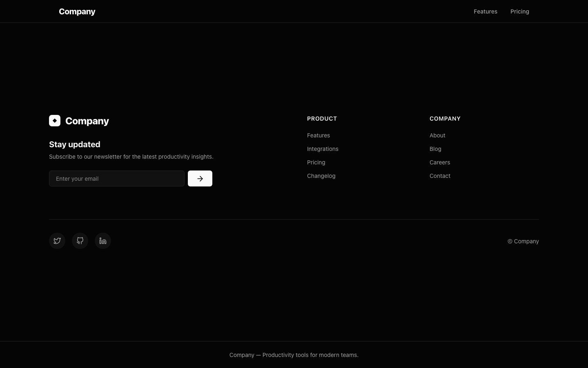588x368 pixels.
Task: Open the GitHub social icon
Action: pos(80,241)
